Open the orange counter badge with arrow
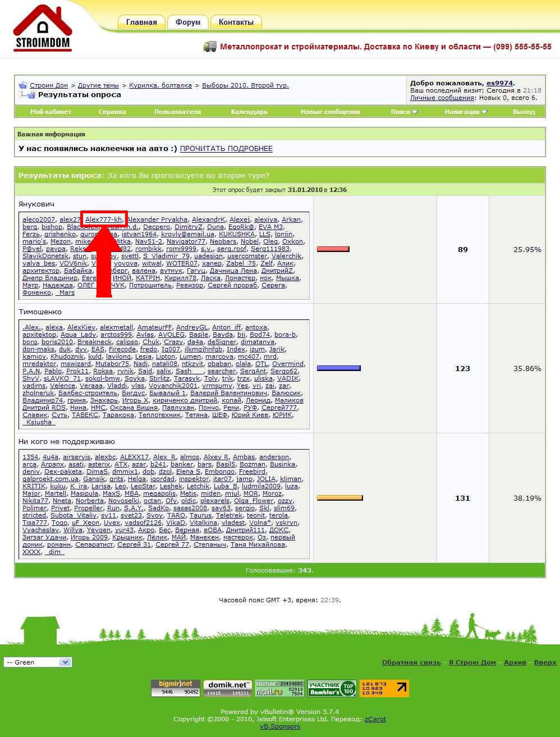 click(384, 688)
